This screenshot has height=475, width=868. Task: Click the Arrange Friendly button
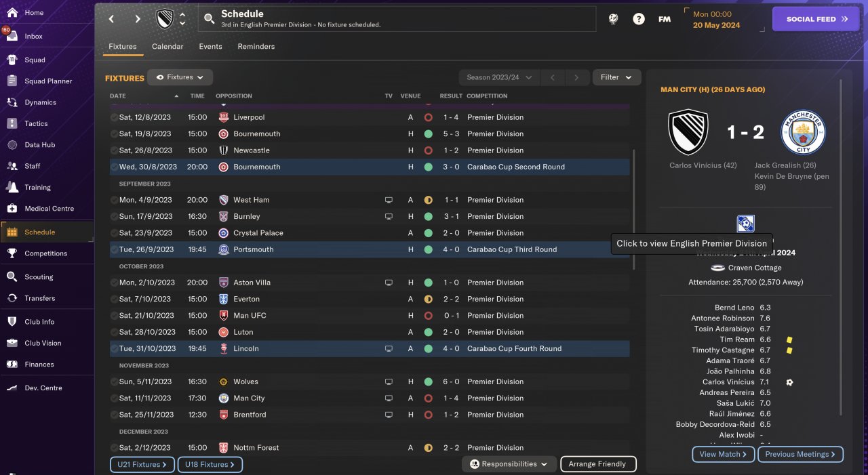coord(598,464)
